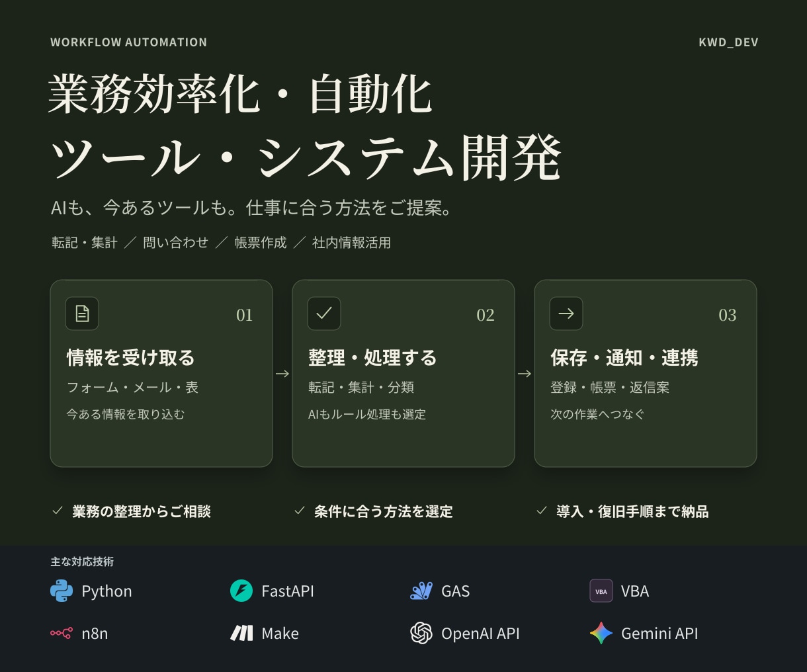Click the Make label
The image size is (807, 672).
[x=280, y=634]
